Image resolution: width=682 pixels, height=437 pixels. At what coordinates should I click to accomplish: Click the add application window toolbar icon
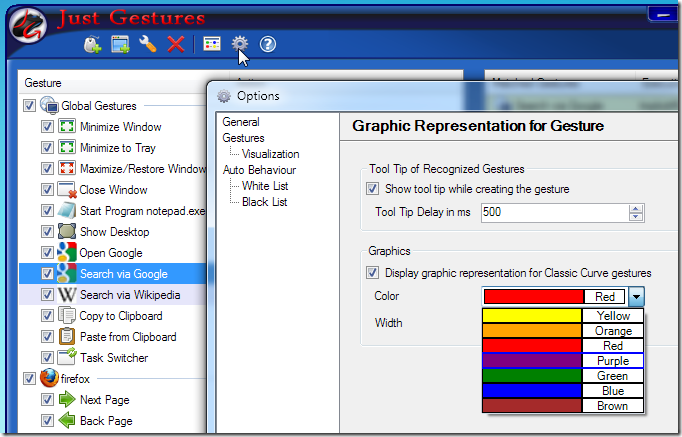[x=121, y=44]
